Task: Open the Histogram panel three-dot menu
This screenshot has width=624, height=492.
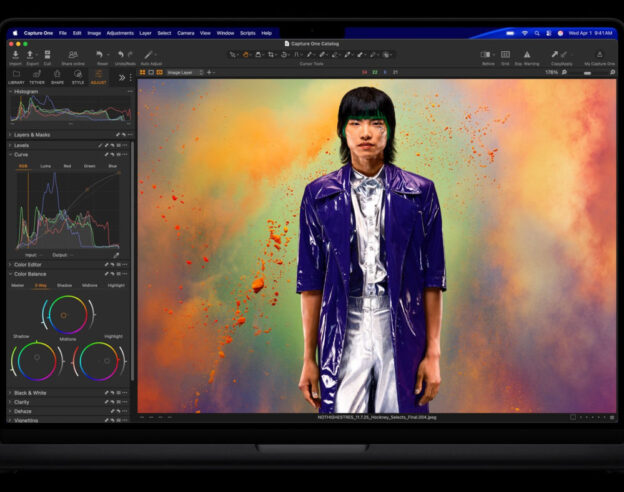Action: (x=130, y=92)
